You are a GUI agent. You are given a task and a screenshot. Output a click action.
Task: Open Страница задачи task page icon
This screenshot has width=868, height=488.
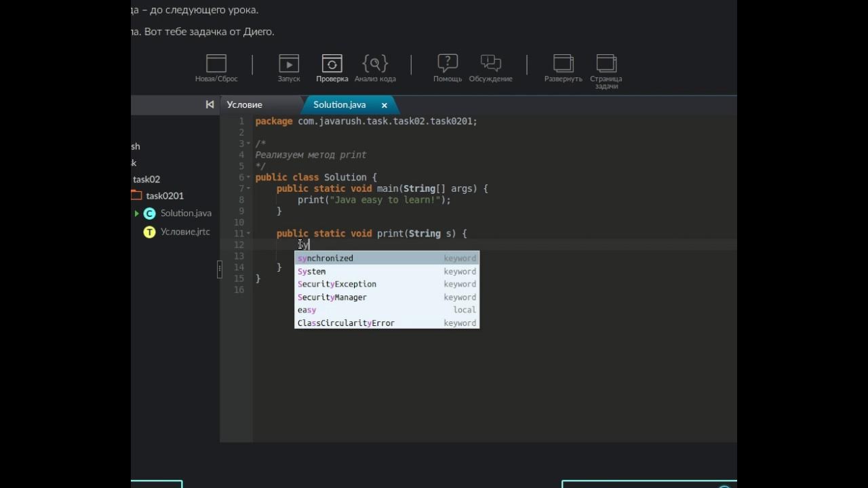(606, 64)
